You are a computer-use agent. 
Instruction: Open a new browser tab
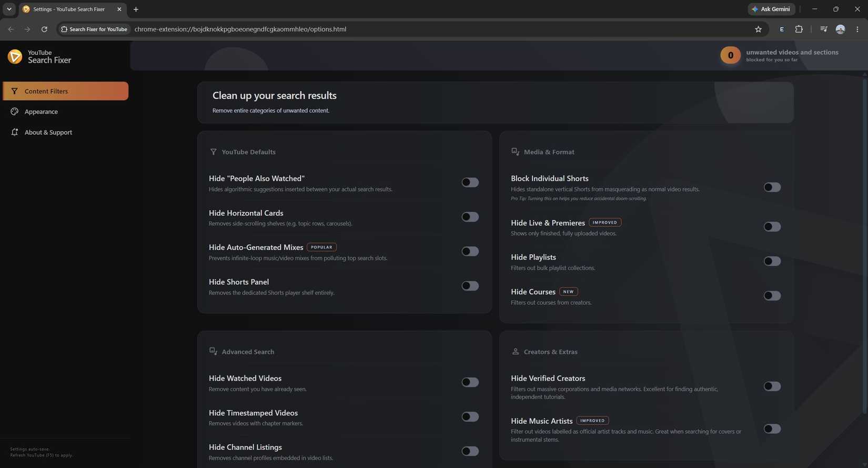[136, 9]
